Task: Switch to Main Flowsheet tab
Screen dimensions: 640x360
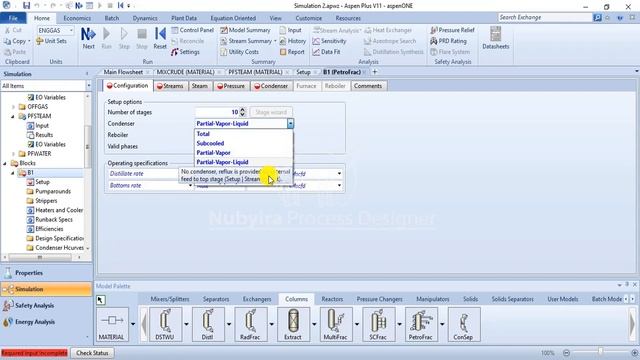Action: [123, 72]
